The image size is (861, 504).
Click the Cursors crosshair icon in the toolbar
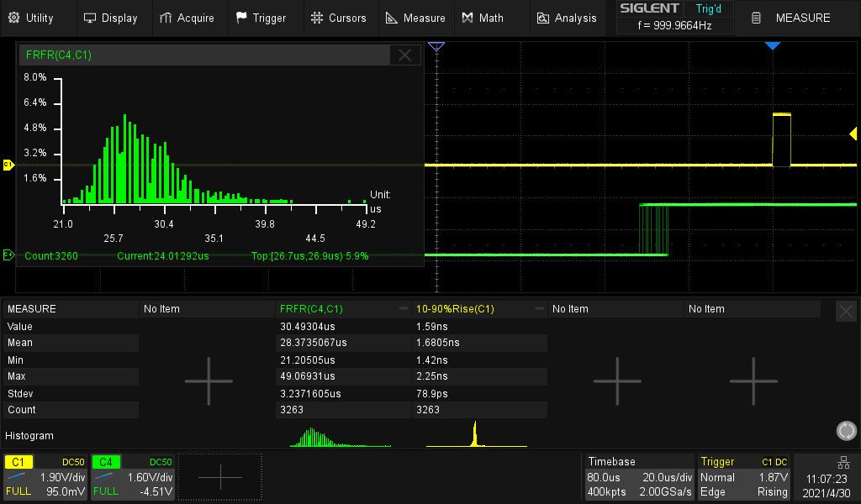point(316,17)
